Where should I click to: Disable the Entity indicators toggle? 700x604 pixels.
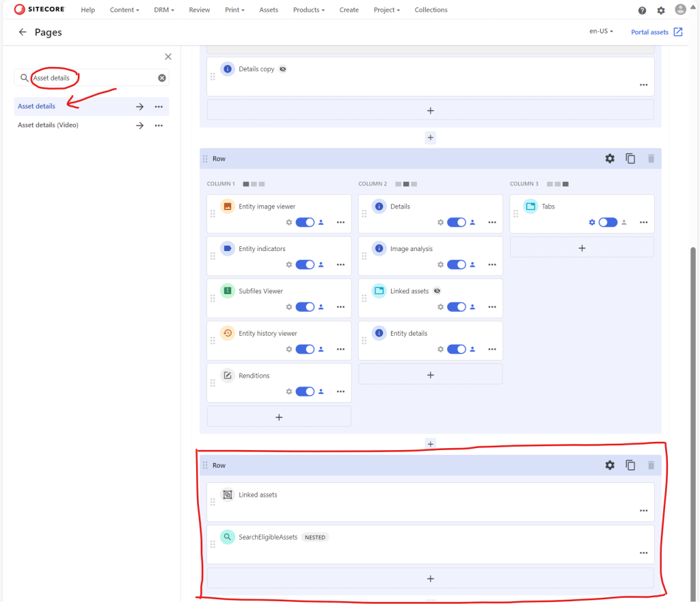305,265
